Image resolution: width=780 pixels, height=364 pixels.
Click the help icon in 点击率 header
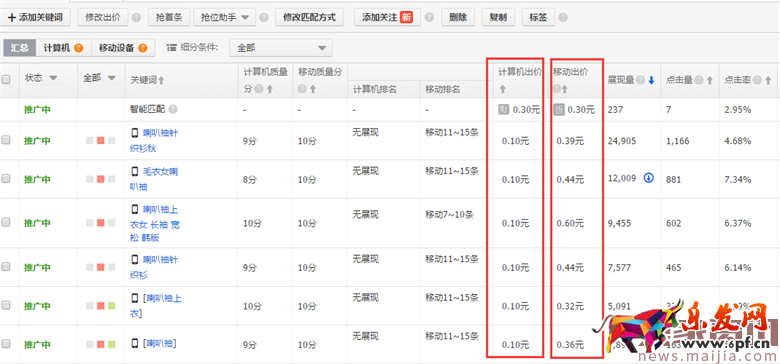(x=758, y=80)
